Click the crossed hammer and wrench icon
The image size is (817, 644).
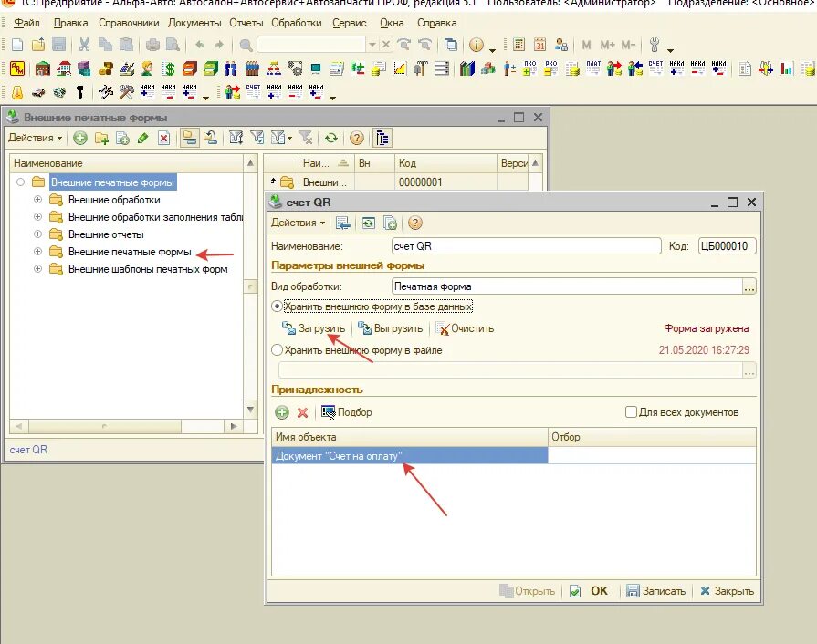pyautogui.click(x=126, y=93)
